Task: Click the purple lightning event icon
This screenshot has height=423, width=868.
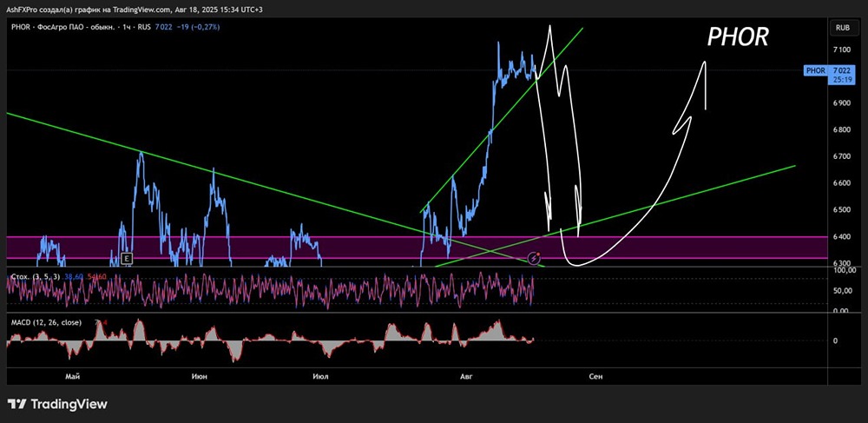Action: coord(534,258)
